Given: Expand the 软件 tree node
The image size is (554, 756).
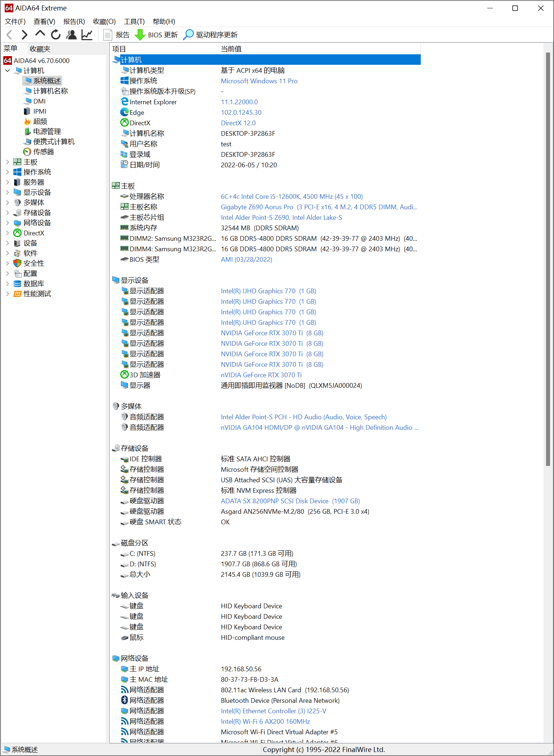Looking at the screenshot, I should tap(7, 253).
